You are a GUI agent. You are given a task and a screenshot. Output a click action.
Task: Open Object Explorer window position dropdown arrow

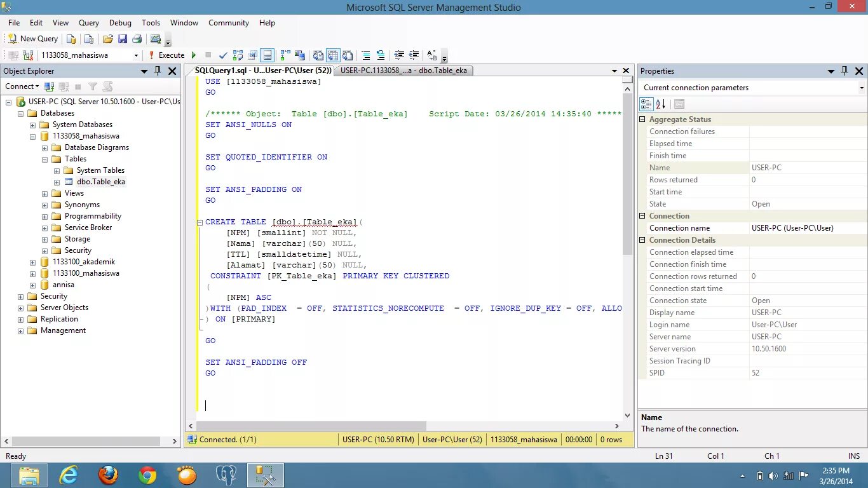tap(144, 71)
